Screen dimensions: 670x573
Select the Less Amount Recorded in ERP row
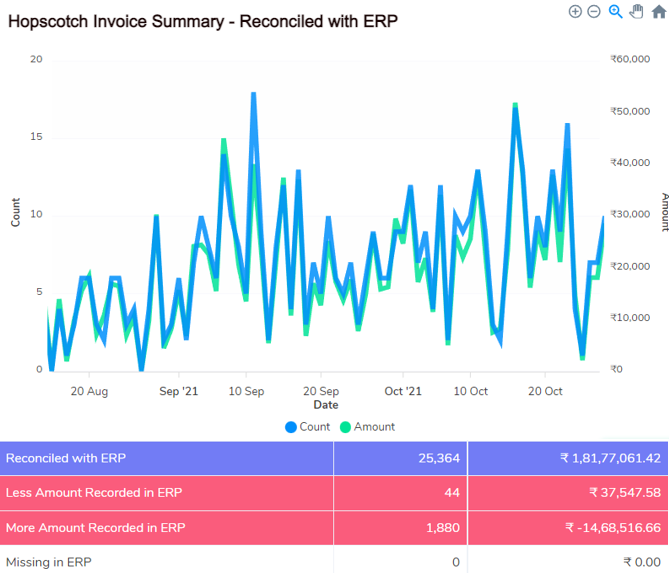[334, 493]
